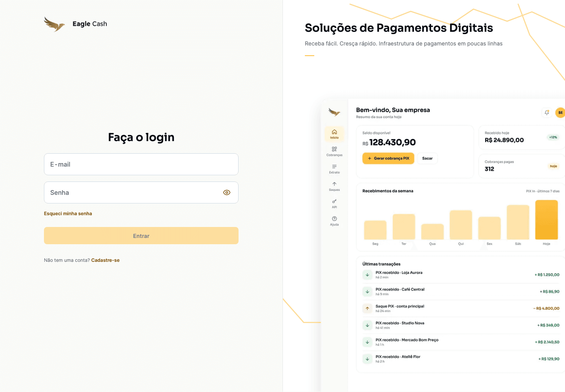Select Saque PIX · conta principal transaction

click(461, 309)
